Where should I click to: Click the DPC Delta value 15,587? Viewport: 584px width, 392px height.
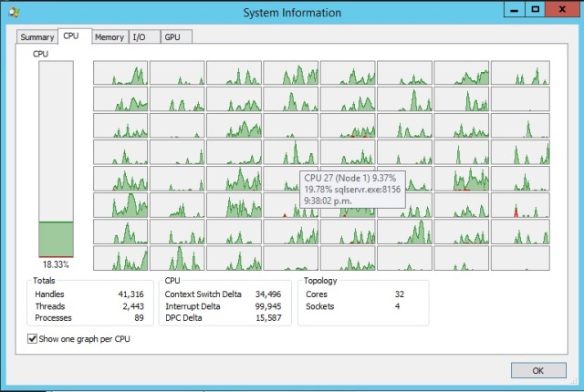pos(268,318)
